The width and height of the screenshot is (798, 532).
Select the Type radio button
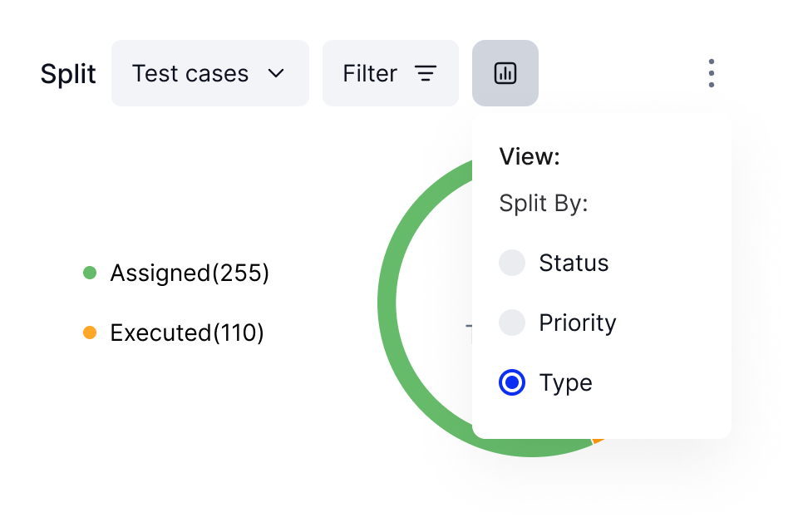tap(511, 382)
